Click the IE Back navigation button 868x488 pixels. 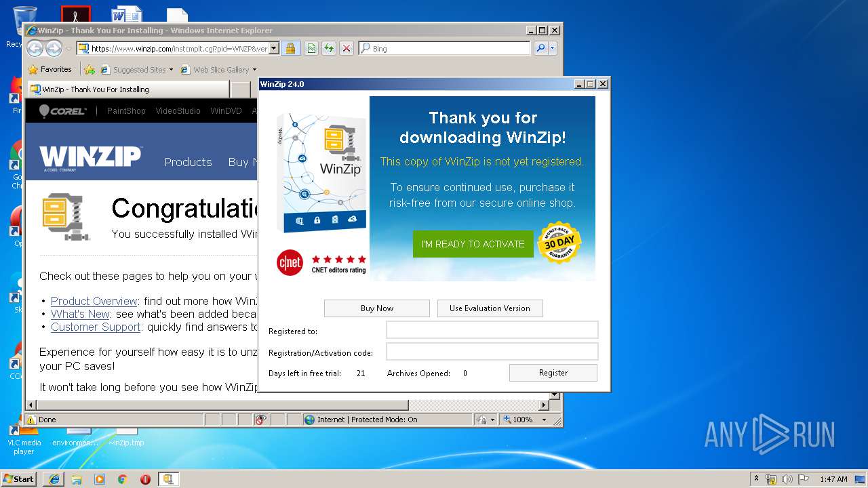[35, 48]
